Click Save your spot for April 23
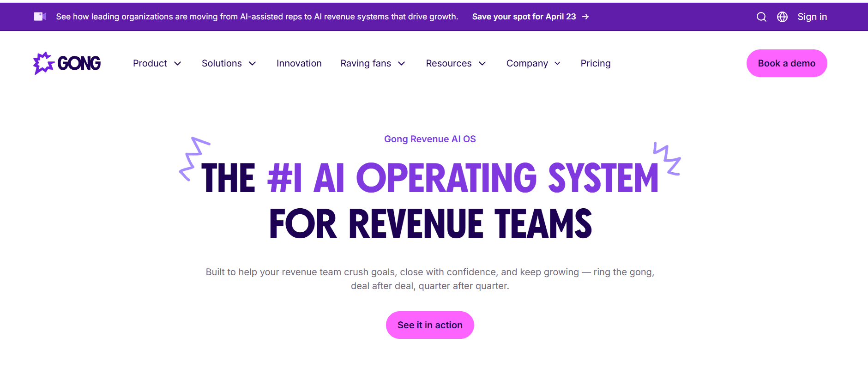The width and height of the screenshot is (868, 386). point(524,17)
